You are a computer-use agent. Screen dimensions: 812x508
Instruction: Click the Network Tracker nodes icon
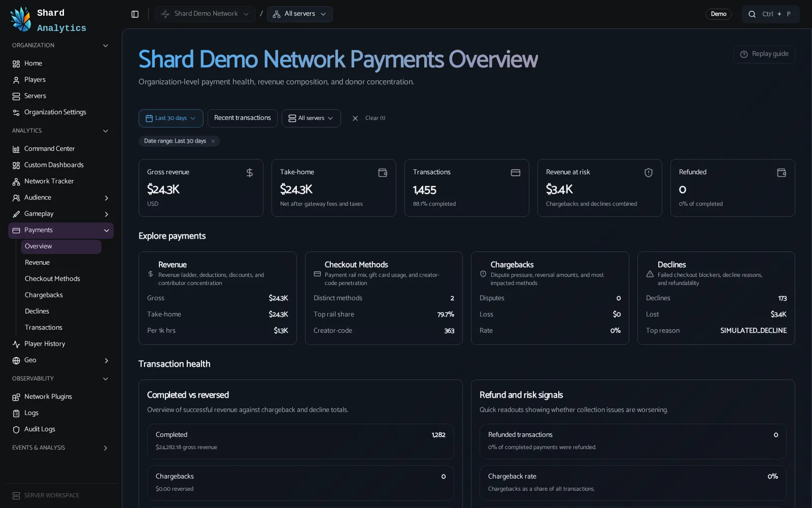tap(16, 182)
